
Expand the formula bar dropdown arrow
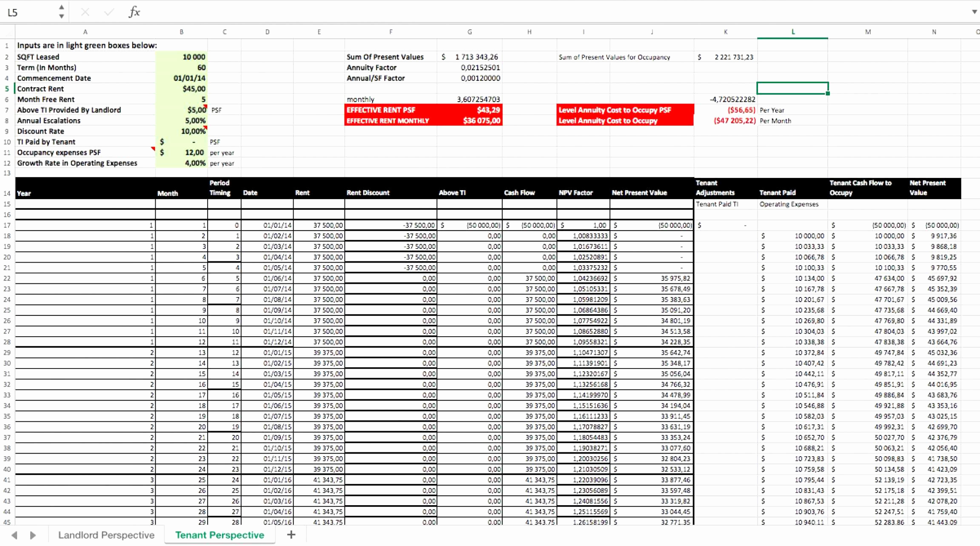[974, 12]
